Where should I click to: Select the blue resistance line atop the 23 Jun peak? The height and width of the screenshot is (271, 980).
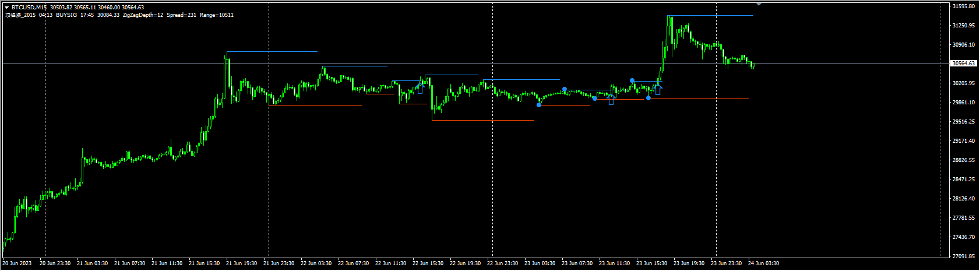click(x=711, y=15)
